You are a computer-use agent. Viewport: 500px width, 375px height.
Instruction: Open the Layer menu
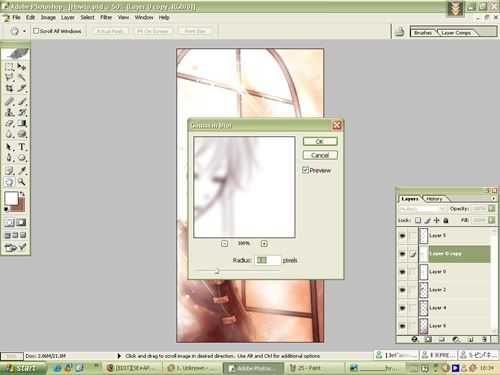67,17
